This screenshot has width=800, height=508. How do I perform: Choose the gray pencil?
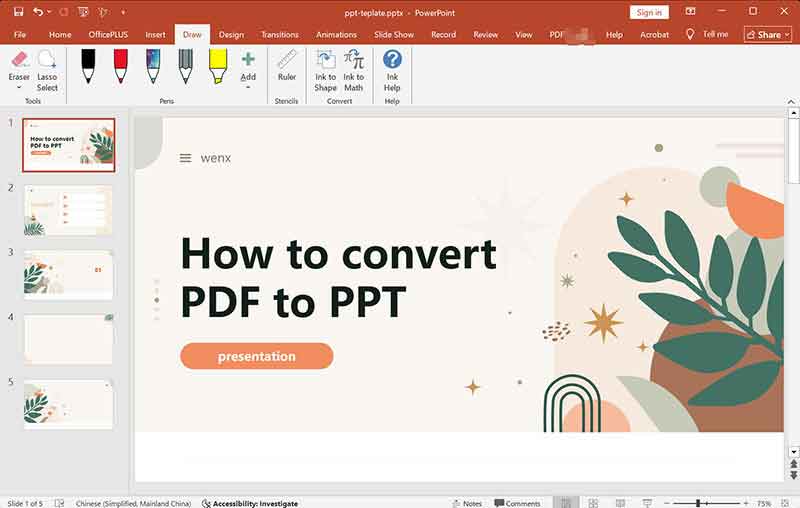[x=186, y=66]
